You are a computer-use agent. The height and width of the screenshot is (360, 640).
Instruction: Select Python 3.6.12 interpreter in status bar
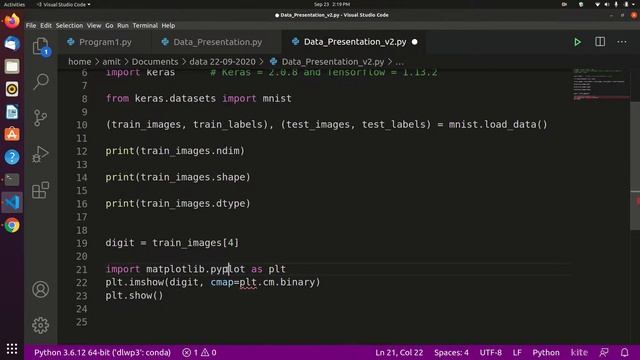coord(102,352)
